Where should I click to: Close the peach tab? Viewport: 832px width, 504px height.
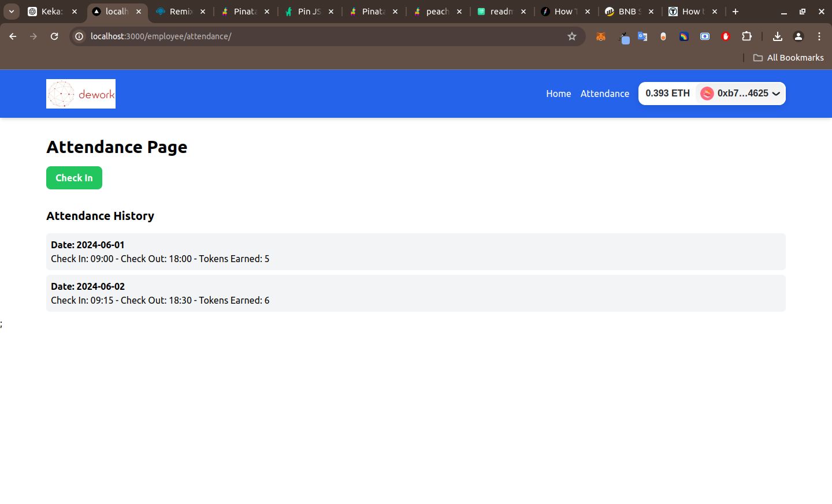[x=459, y=12]
